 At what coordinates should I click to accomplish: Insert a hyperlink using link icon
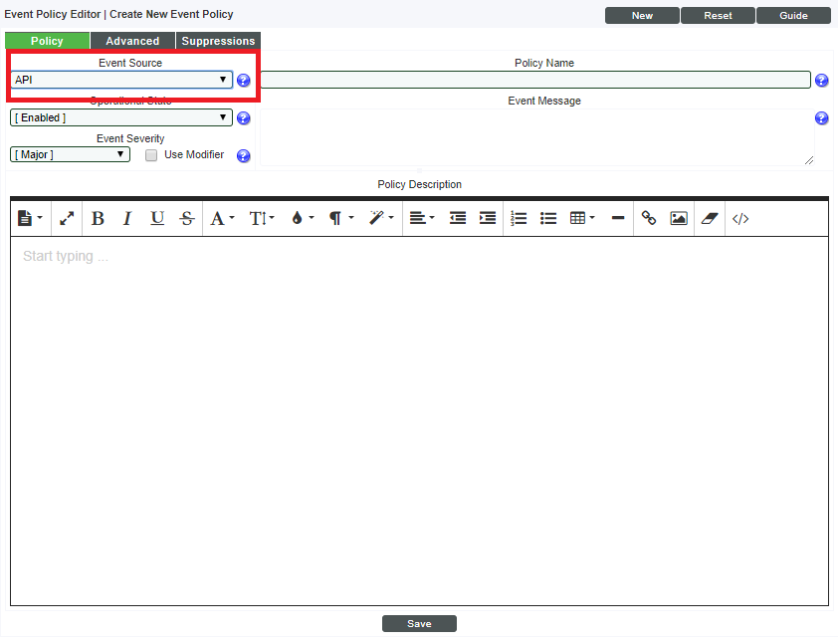point(649,218)
